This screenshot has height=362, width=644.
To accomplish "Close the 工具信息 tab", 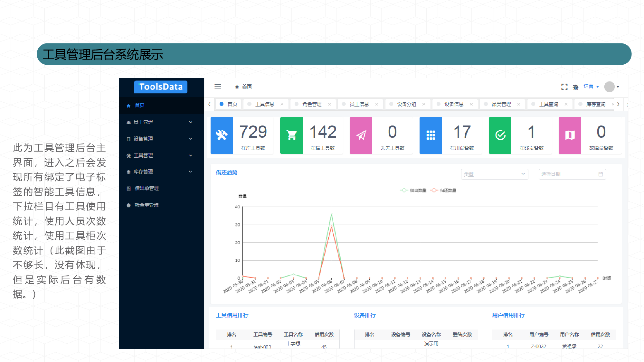I will point(282,104).
